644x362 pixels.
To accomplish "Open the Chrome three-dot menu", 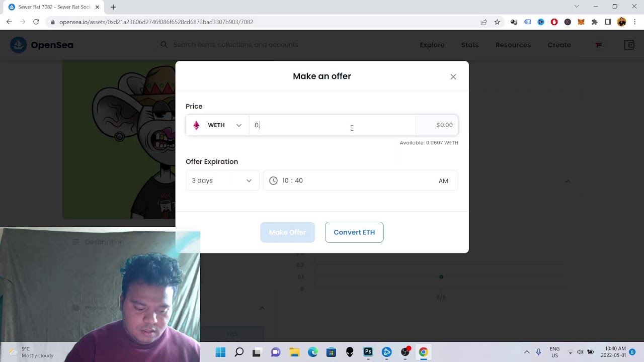I will pos(635,22).
